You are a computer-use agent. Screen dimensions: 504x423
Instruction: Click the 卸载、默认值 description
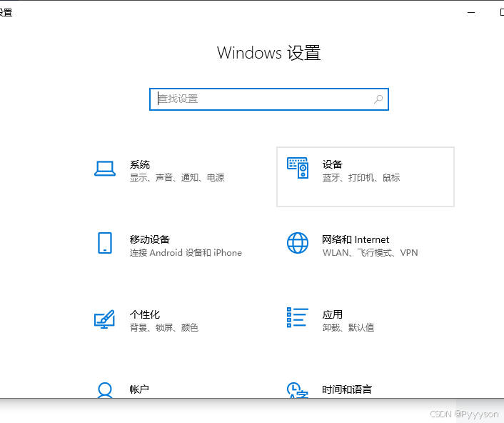click(348, 327)
